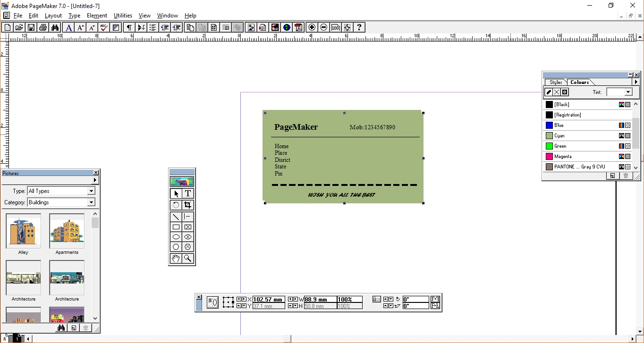
Task: Open the search binoculars in the Pictures palette
Action: 61,327
